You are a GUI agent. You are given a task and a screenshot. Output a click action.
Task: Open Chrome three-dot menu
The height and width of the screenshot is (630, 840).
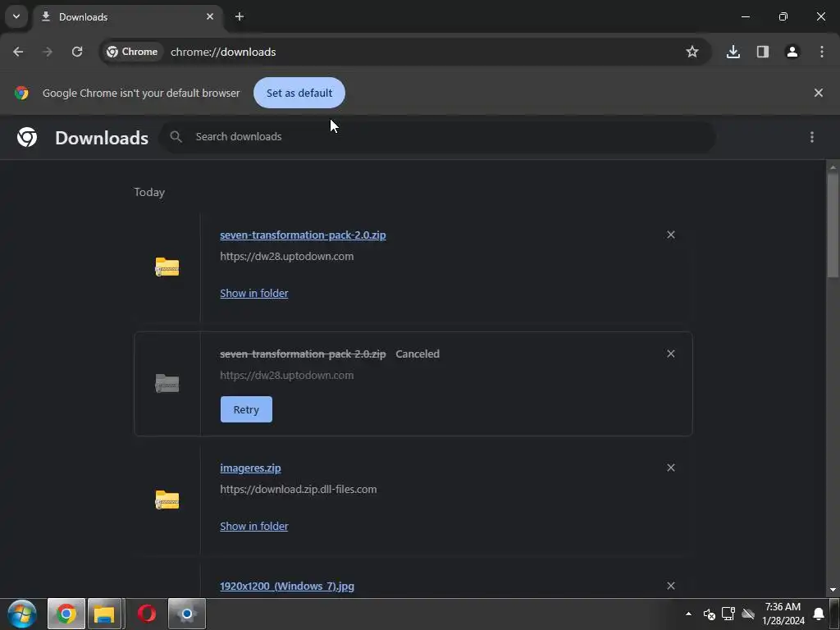[x=822, y=52]
